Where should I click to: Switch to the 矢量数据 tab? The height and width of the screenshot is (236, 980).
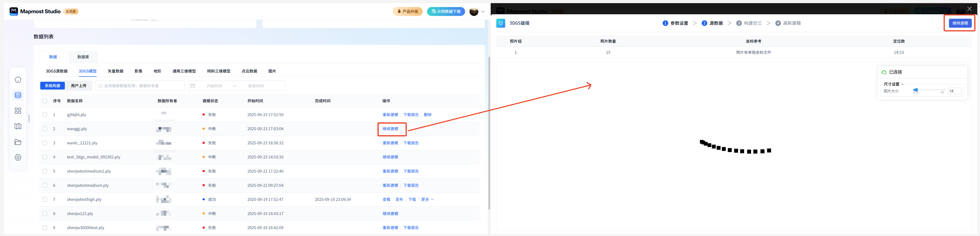[115, 71]
